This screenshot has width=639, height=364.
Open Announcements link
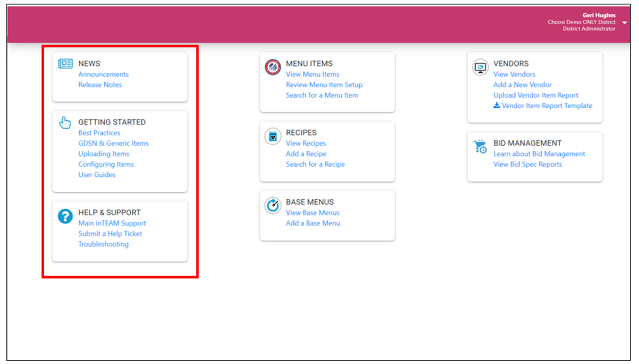tap(103, 74)
